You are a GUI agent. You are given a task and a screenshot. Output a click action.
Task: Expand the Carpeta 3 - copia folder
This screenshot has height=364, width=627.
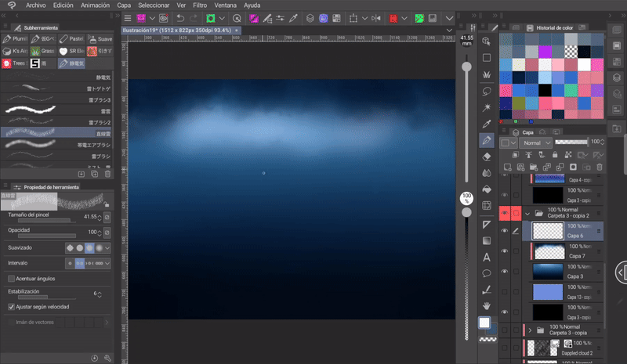tap(530, 330)
